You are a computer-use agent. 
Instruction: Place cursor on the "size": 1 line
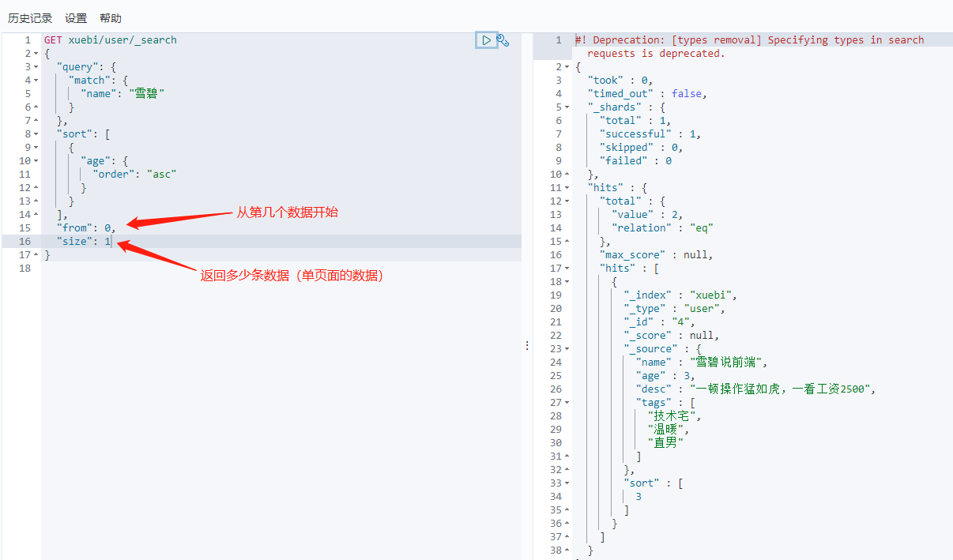pos(84,242)
